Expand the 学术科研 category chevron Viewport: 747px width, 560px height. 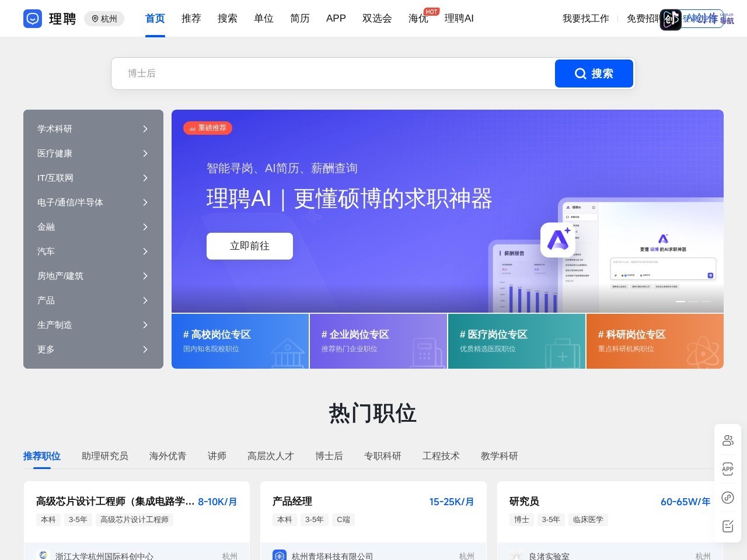pos(145,129)
